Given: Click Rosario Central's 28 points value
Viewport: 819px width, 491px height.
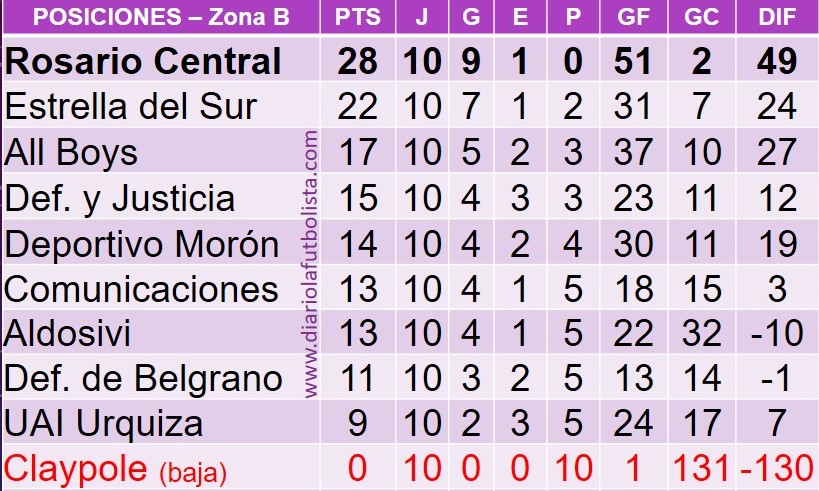Looking at the screenshot, I should tap(358, 61).
